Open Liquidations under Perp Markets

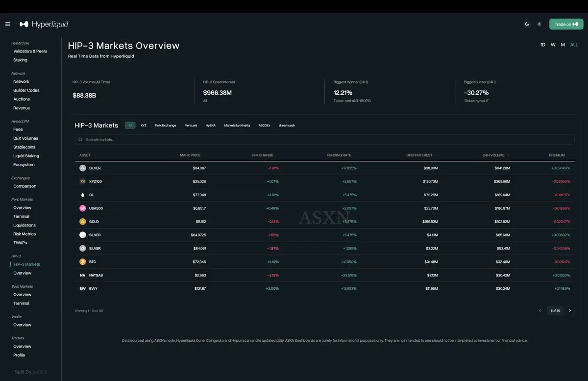click(x=24, y=225)
